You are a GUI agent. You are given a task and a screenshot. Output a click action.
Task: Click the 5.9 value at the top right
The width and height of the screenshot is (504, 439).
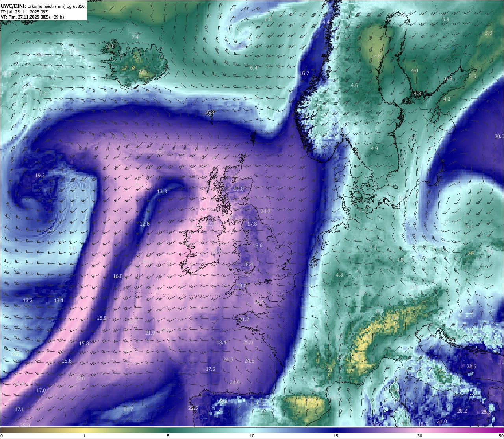pos(446,20)
